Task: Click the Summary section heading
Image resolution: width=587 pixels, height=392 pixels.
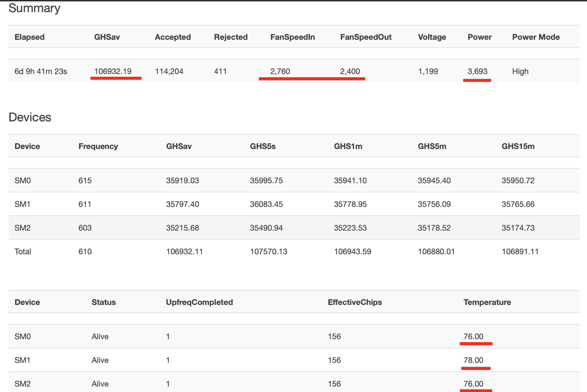Action: (x=34, y=8)
